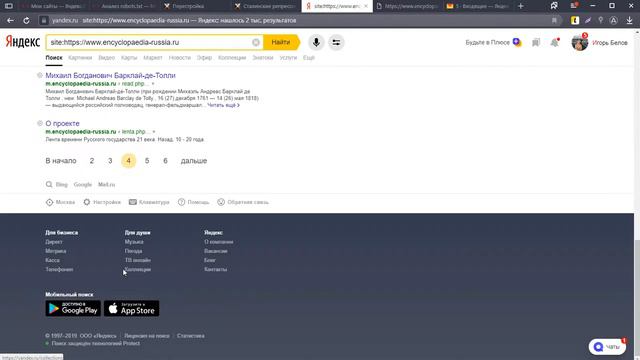Open the Google Play badge

[x=73, y=309]
